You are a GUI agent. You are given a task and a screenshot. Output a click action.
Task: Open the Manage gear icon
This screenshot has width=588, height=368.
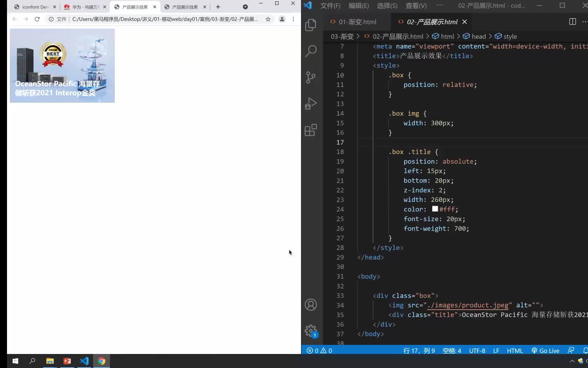311,330
